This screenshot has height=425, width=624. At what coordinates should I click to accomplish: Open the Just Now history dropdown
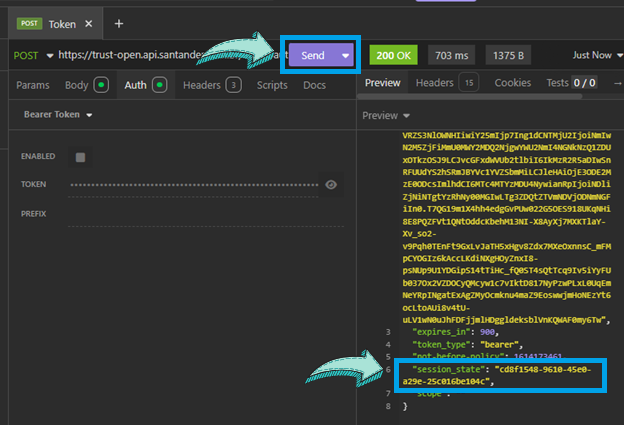pyautogui.click(x=597, y=55)
